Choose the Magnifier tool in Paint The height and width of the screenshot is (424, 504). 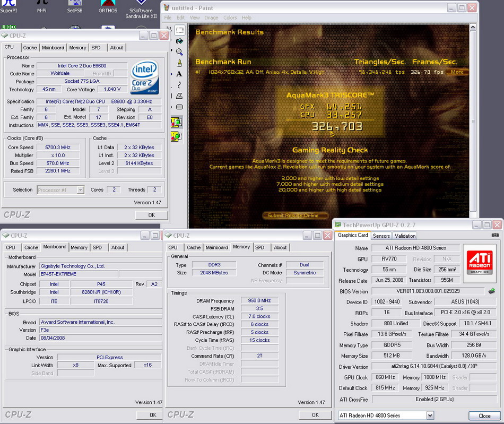point(180,52)
